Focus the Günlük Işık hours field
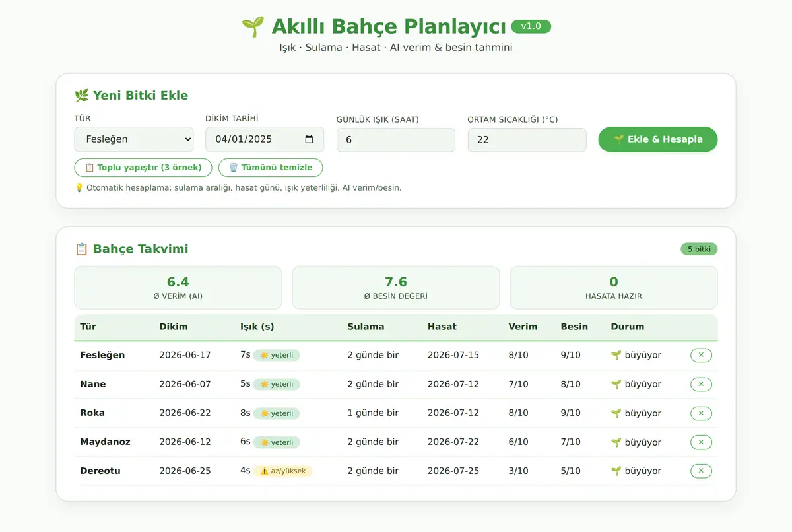Image resolution: width=792 pixels, height=532 pixels. pos(396,140)
